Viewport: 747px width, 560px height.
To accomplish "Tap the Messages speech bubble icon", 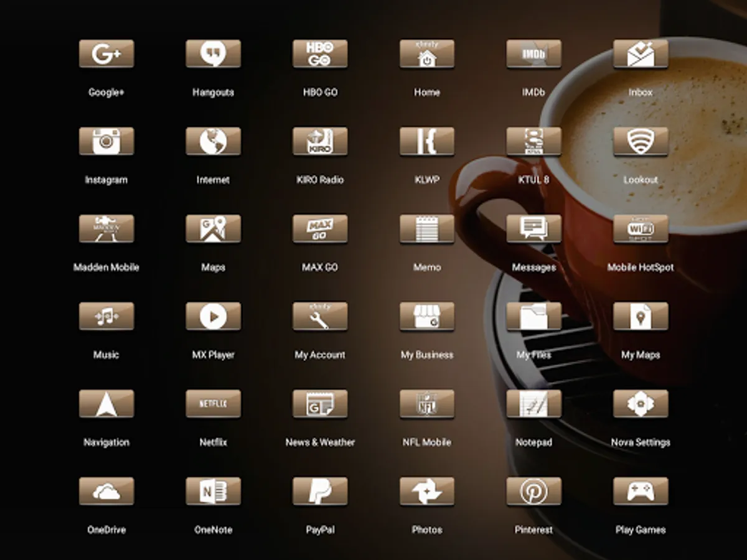I will pyautogui.click(x=533, y=230).
